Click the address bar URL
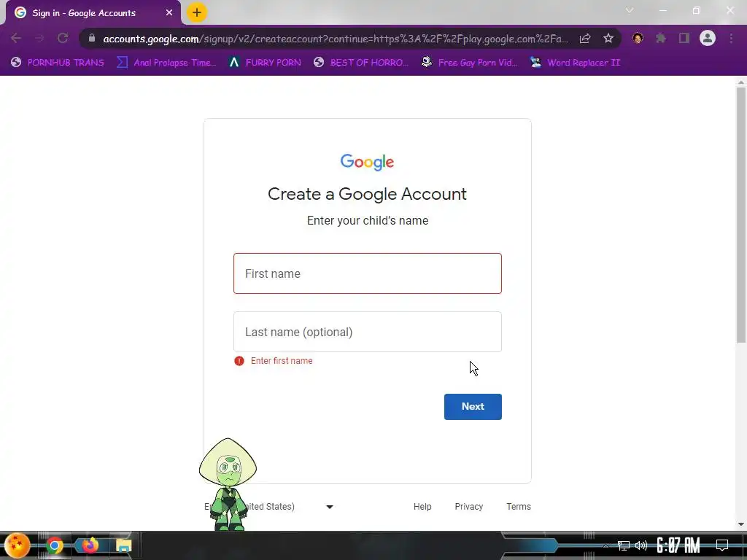Viewport: 747px width, 560px height. click(336, 39)
